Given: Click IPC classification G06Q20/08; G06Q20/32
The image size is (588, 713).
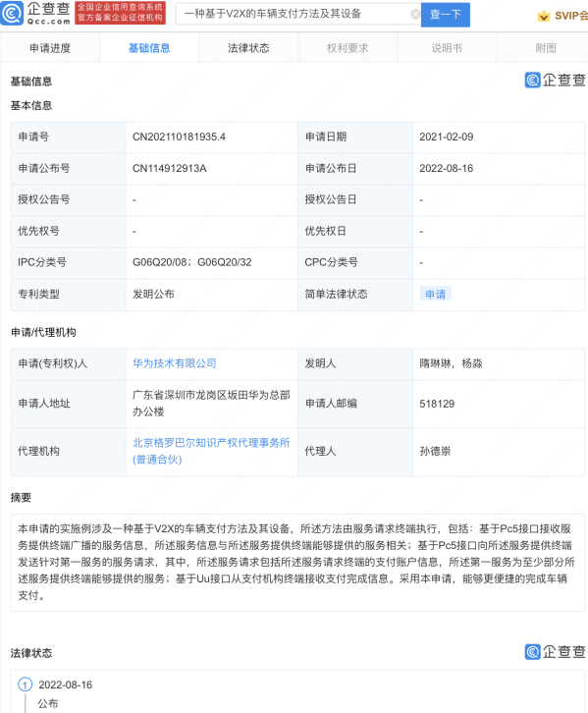Looking at the screenshot, I should tap(191, 262).
